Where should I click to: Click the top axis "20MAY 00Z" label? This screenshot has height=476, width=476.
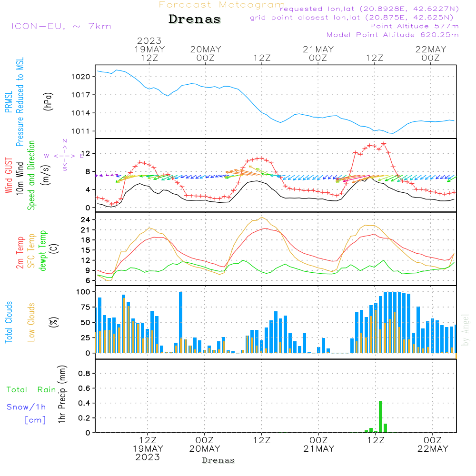pyautogui.click(x=206, y=53)
